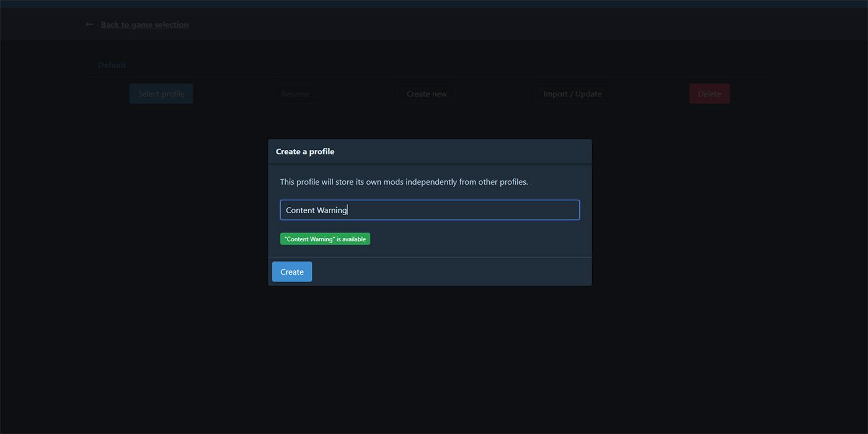Click the Select profile button
The width and height of the screenshot is (868, 434).
[x=161, y=94]
